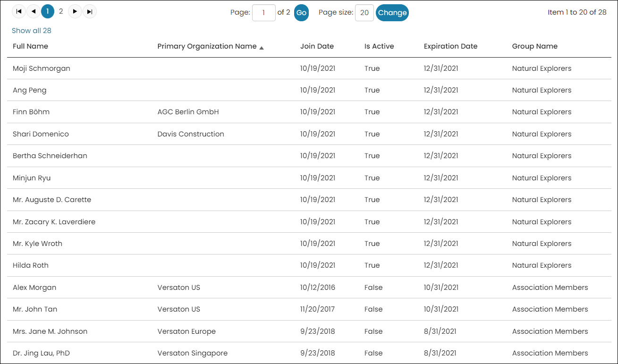This screenshot has width=618, height=364.
Task: Click the next page arrow icon
Action: coord(75,11)
